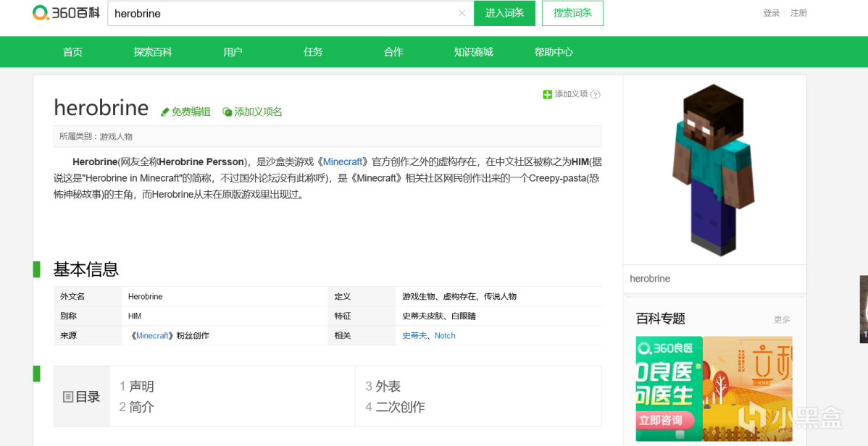Open the 知识商城 navigation item

coord(473,52)
